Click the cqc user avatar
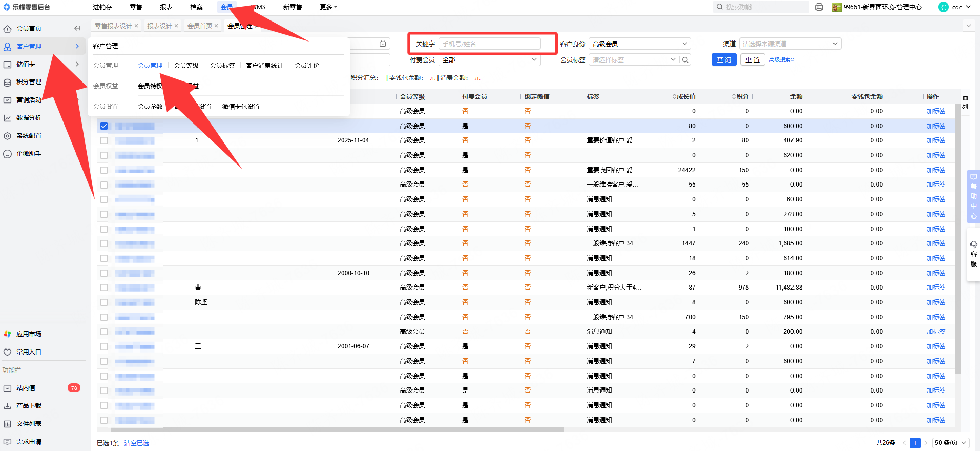The width and height of the screenshot is (980, 451). point(943,7)
